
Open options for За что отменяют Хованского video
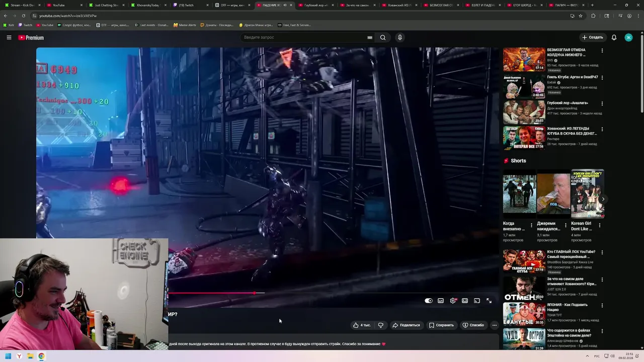coord(602,279)
